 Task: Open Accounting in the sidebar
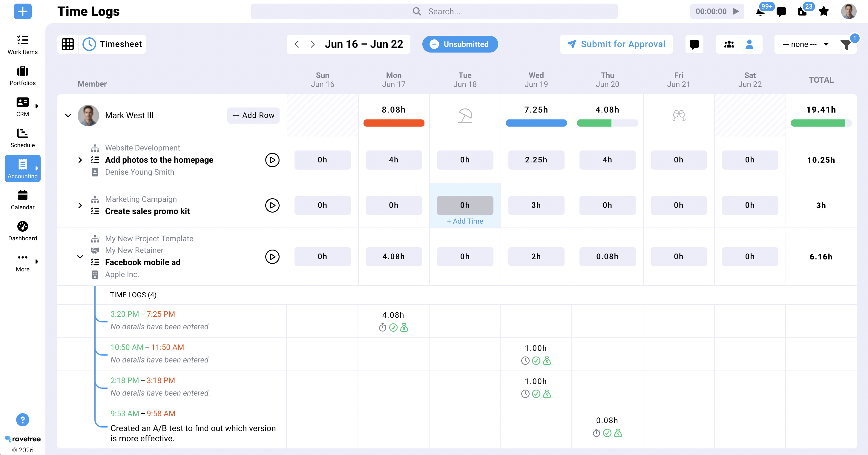23,168
